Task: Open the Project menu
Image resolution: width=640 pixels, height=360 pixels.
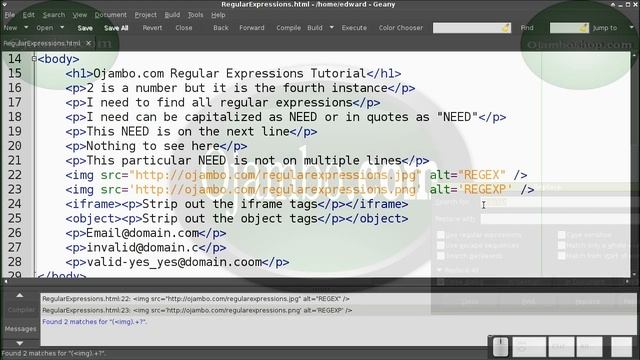Action: pos(146,15)
